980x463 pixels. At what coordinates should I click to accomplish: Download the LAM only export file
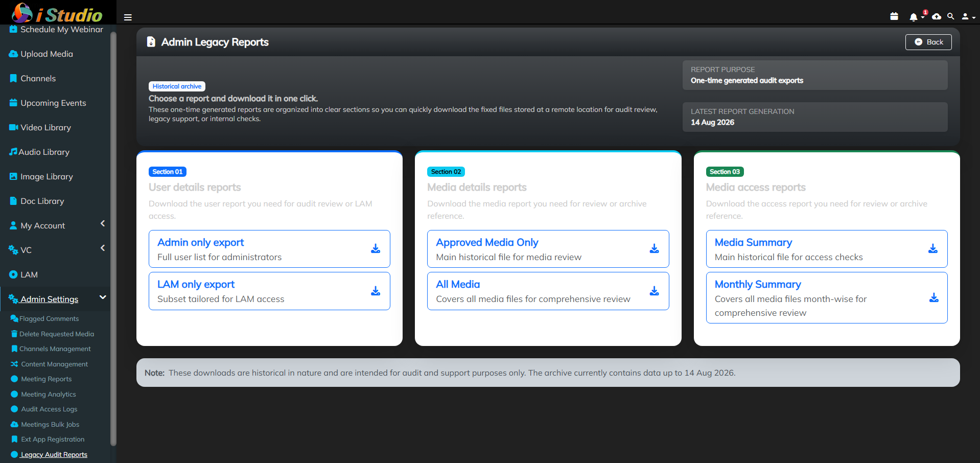(x=376, y=291)
